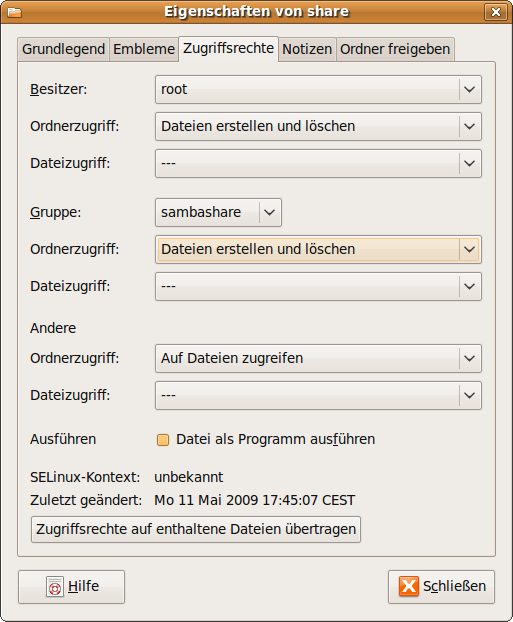This screenshot has width=513, height=622.
Task: Click the lifebuoy Hilfe icon
Action: (x=55, y=587)
